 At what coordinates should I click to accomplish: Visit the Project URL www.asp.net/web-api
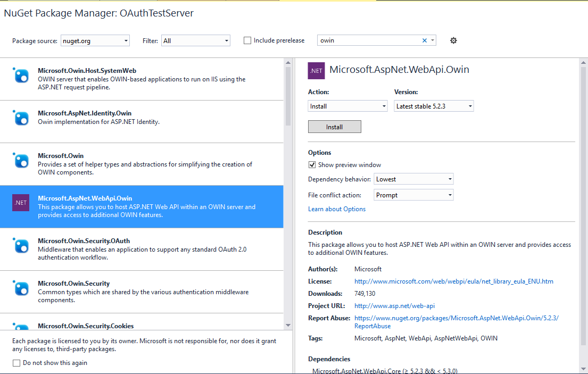[394, 305]
